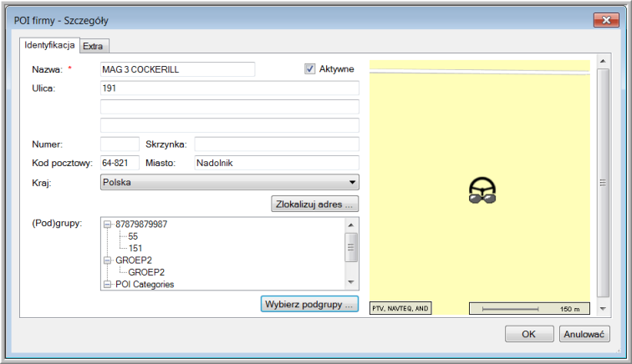
Task: Click the steering wheel POI marker on map
Action: pyautogui.click(x=481, y=190)
